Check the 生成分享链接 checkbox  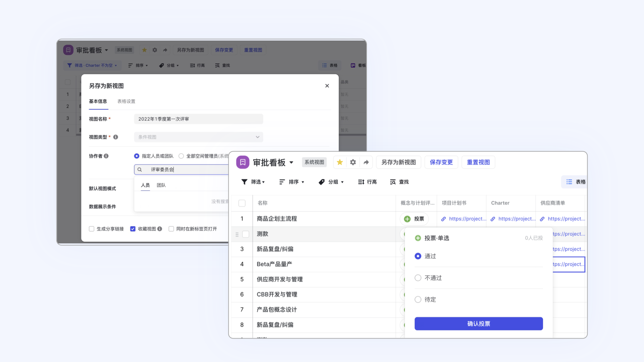click(92, 229)
